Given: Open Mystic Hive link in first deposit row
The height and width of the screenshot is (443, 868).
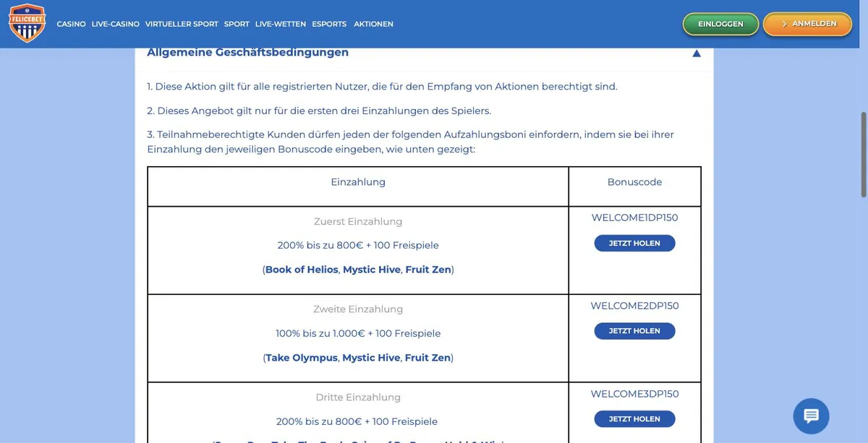Looking at the screenshot, I should [371, 270].
